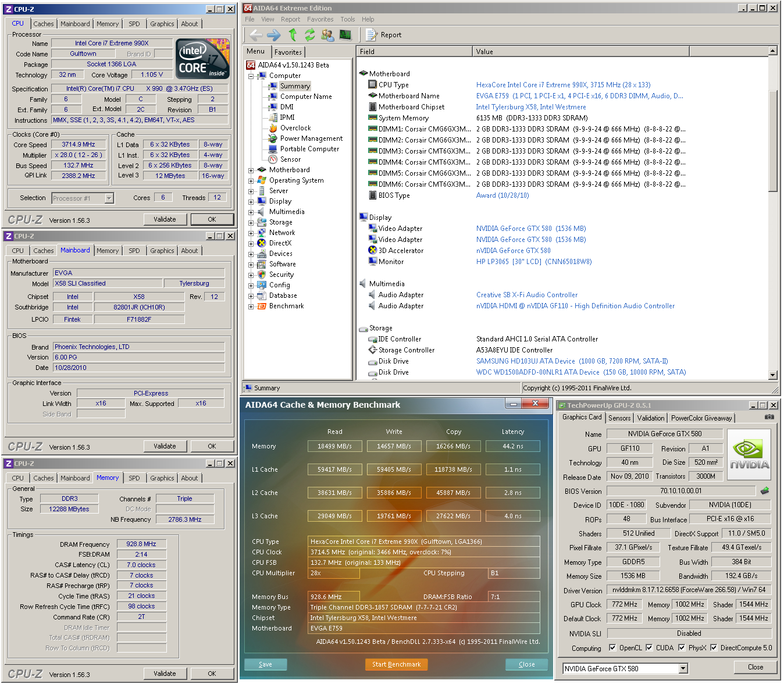Click Close button in GPU-Z
This screenshot has width=784, height=684.
pos(756,667)
